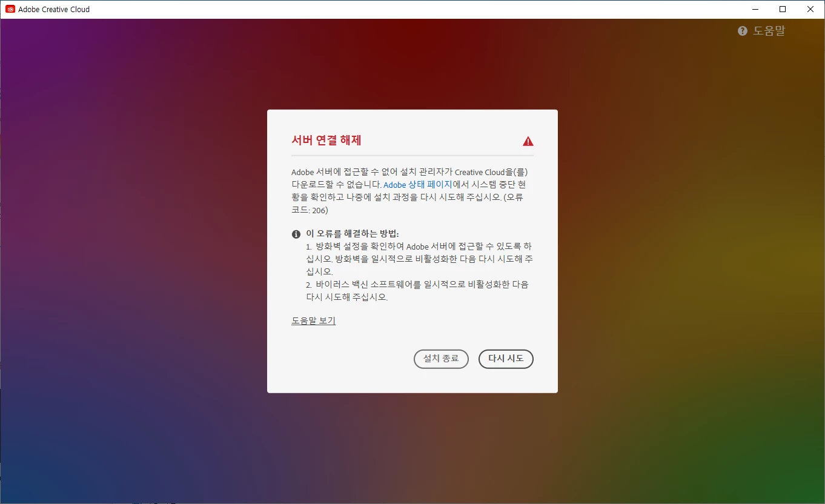825x504 pixels.
Task: Click the 다시 시도 retry button
Action: [506, 359]
